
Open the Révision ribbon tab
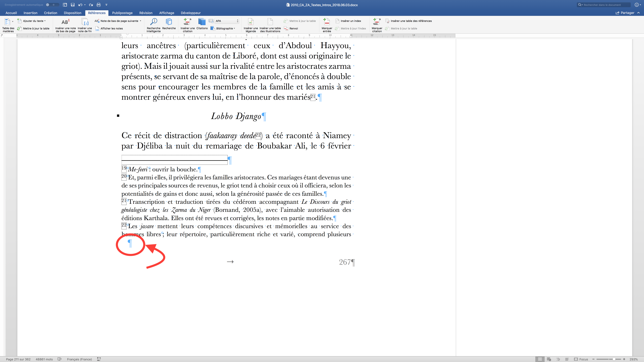146,13
